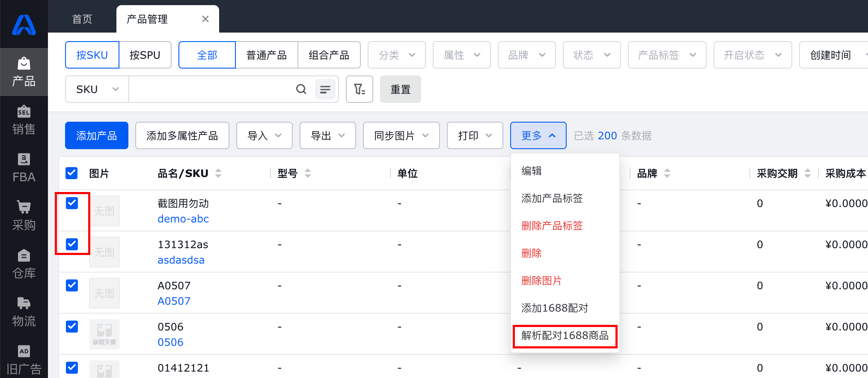The image size is (868, 378).
Task: Toggle the select-all header checkbox
Action: coord(71,173)
